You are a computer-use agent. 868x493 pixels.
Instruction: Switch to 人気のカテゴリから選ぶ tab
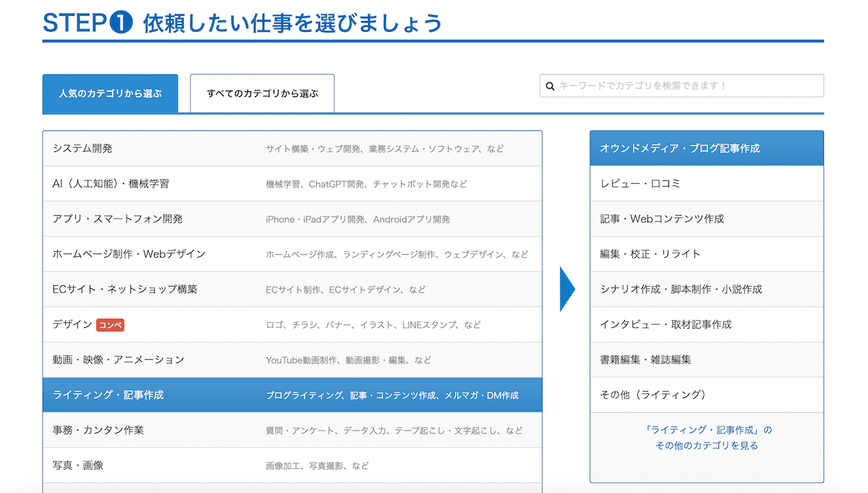point(110,94)
